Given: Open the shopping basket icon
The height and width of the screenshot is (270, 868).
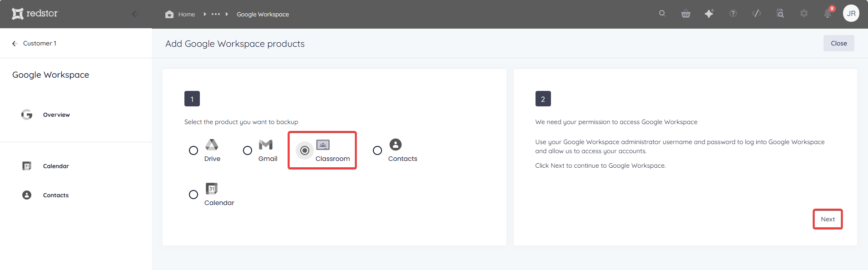Looking at the screenshot, I should click(685, 14).
